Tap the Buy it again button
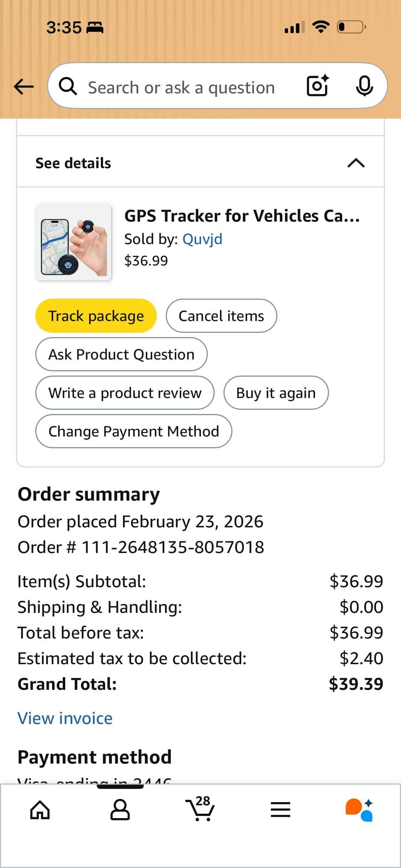 (276, 393)
